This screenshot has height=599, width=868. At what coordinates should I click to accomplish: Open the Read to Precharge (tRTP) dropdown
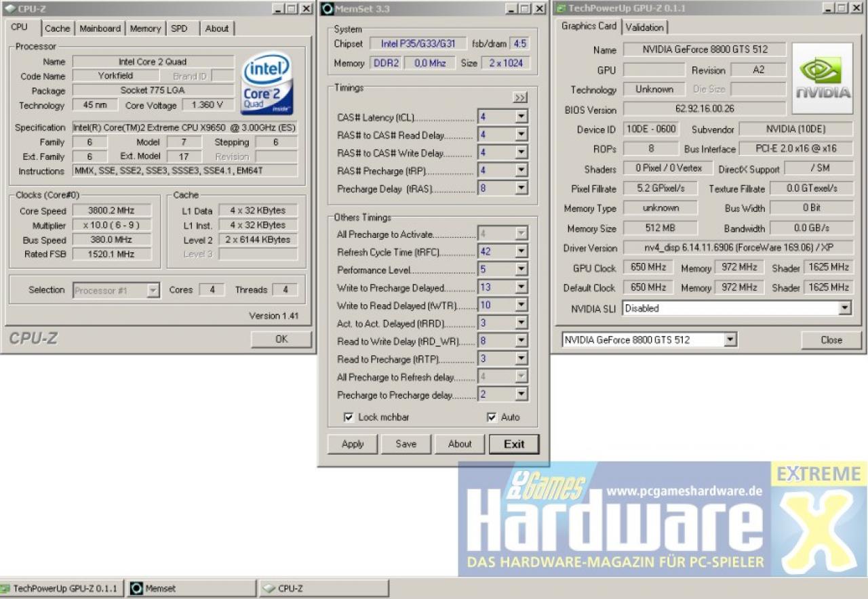click(521, 358)
